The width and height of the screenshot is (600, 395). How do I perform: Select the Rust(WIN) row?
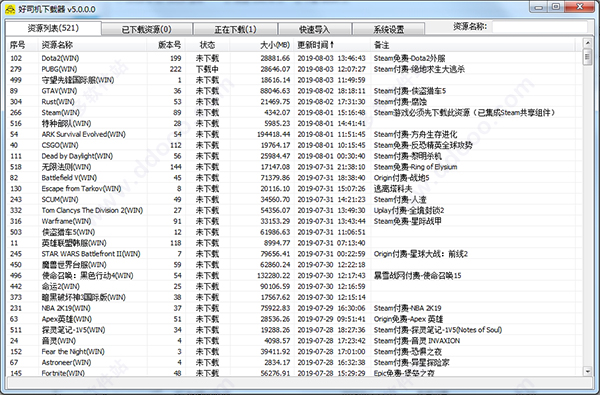[295, 101]
